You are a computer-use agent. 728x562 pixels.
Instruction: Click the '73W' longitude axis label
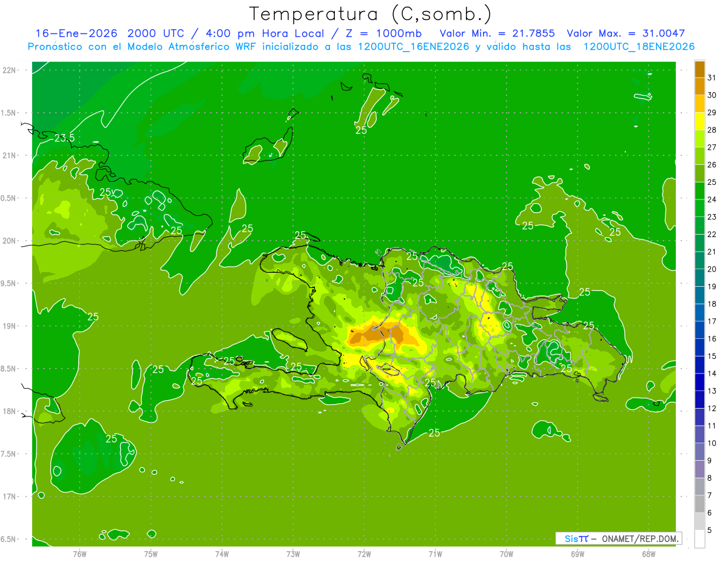tap(293, 554)
